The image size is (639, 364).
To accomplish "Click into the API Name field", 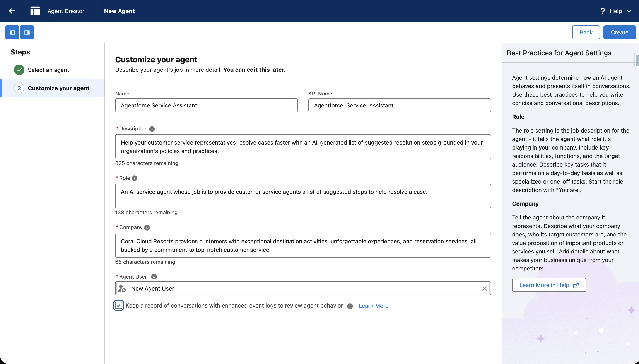I will (x=399, y=105).
